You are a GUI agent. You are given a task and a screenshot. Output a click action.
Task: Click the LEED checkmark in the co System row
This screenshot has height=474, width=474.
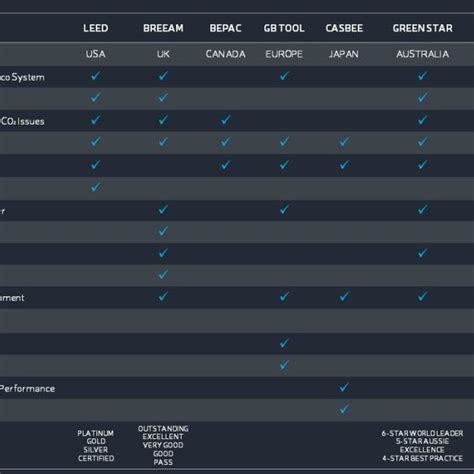tap(95, 76)
